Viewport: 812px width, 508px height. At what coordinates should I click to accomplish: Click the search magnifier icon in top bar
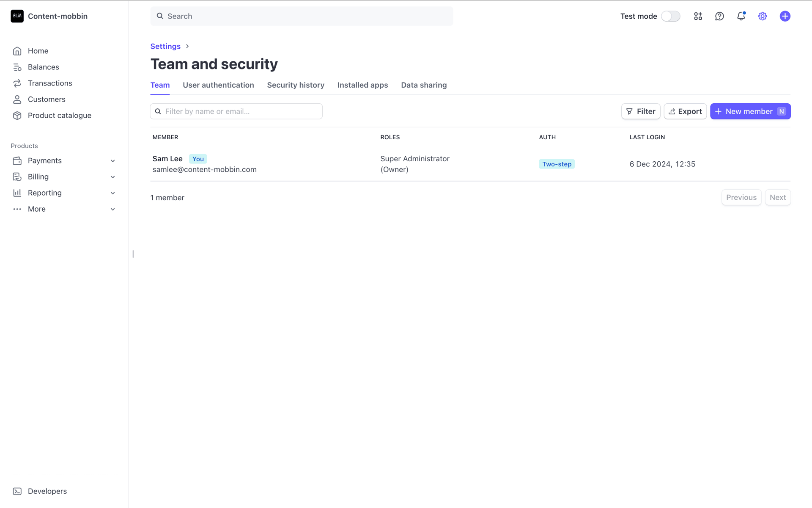pyautogui.click(x=160, y=16)
